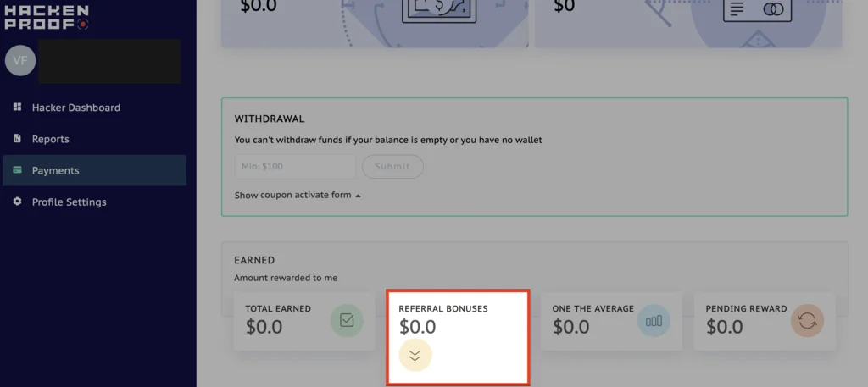This screenshot has height=387, width=868.
Task: Click the Pending Reward refresh icon
Action: pos(807,321)
